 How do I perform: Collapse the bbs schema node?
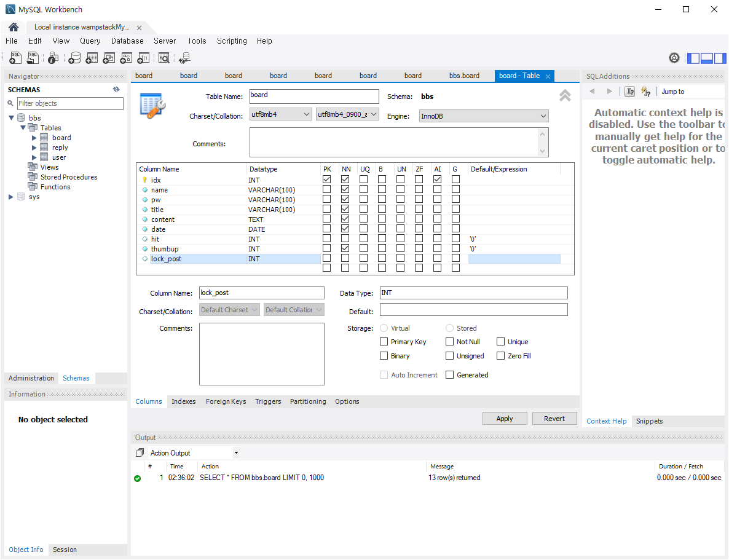(x=11, y=117)
